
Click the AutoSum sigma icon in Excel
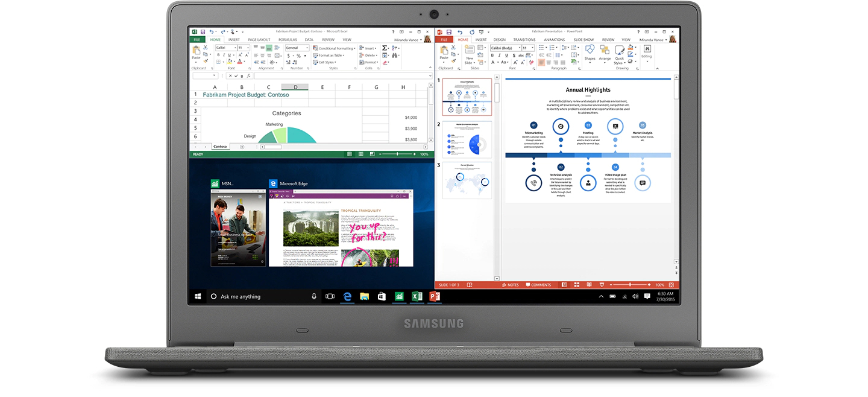click(x=385, y=48)
